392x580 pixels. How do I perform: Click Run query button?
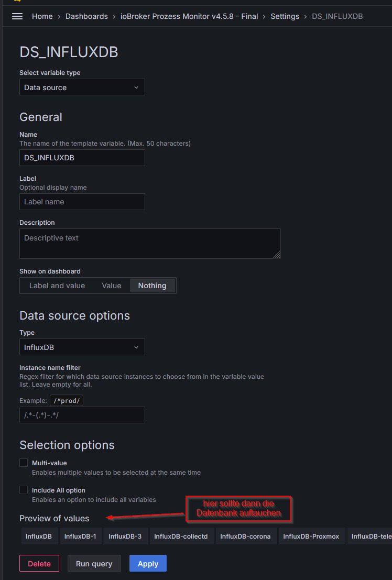94,564
